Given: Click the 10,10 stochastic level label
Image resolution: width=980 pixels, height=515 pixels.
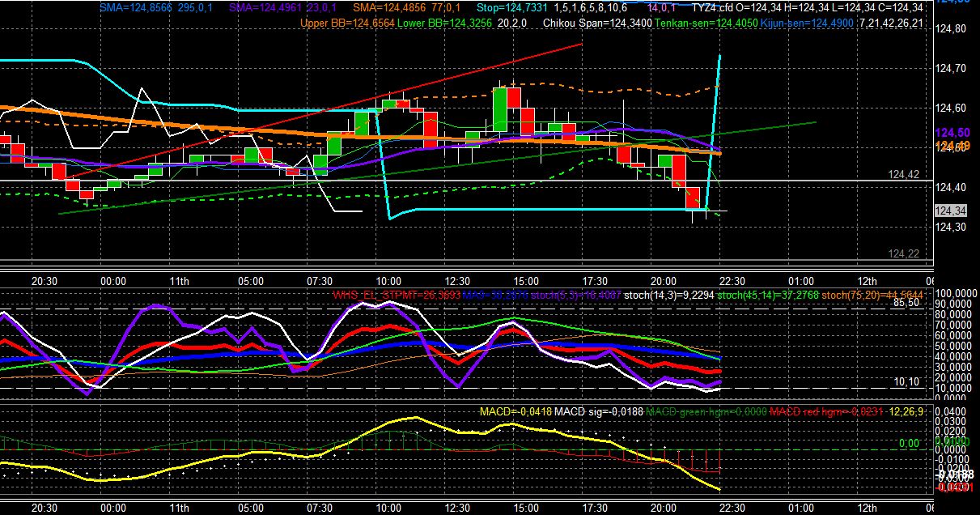Looking at the screenshot, I should click(906, 381).
